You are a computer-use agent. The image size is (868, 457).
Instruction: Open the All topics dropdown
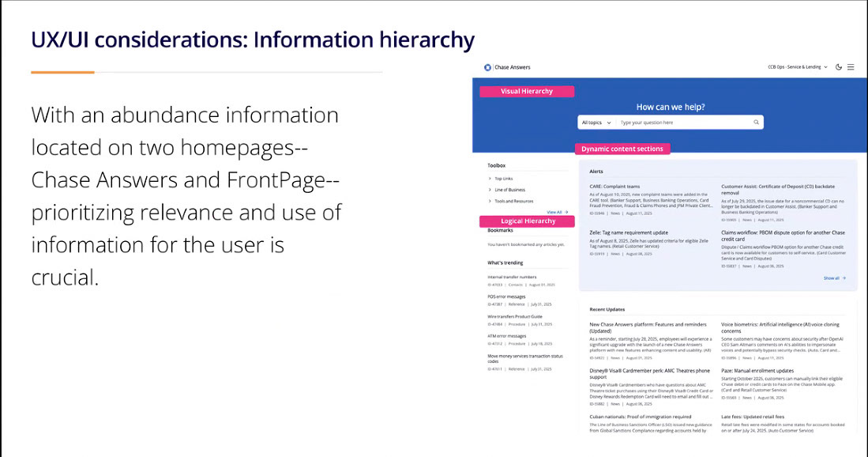pos(596,123)
